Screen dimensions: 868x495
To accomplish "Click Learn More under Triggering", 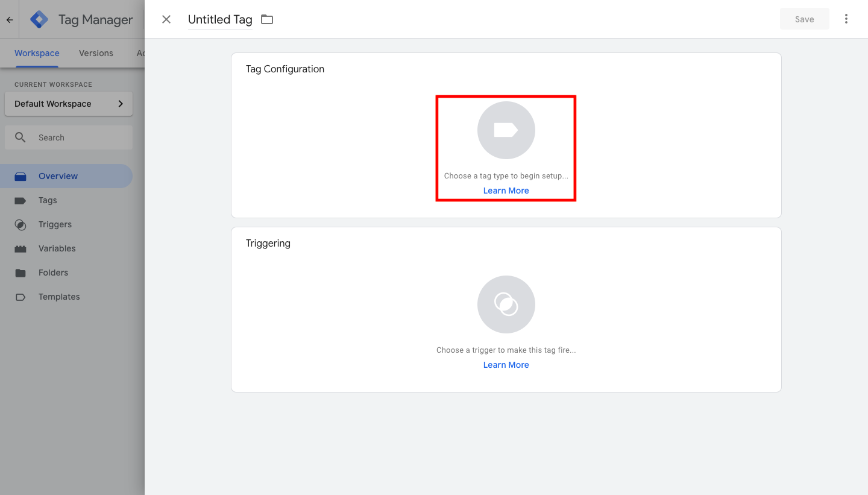I will coord(506,364).
